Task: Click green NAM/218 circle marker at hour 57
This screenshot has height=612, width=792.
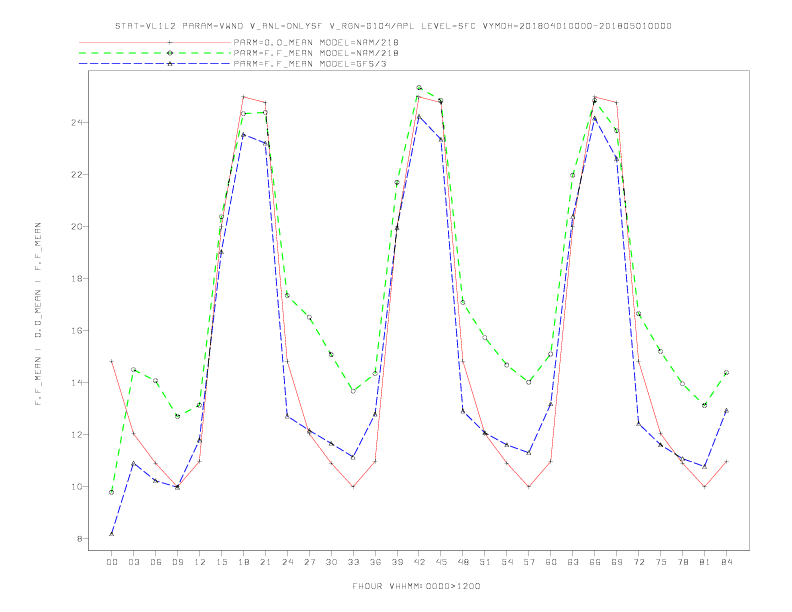Action: [x=529, y=382]
